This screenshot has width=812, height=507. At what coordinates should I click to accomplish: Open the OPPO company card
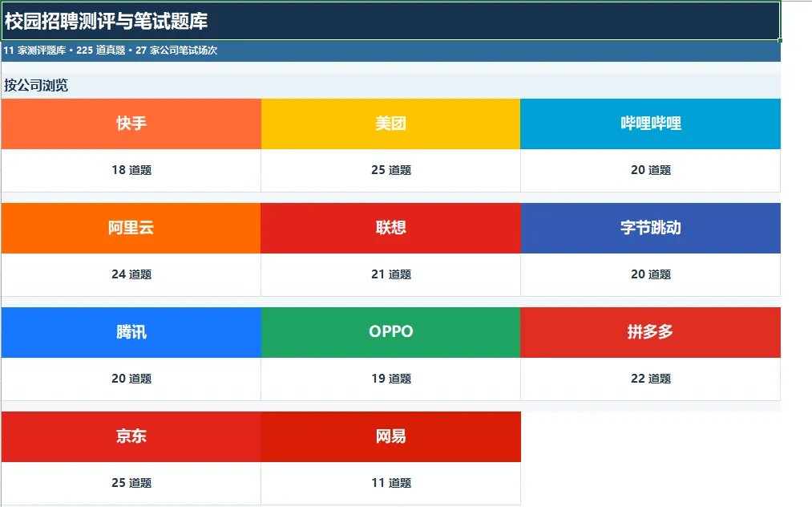[x=390, y=332]
